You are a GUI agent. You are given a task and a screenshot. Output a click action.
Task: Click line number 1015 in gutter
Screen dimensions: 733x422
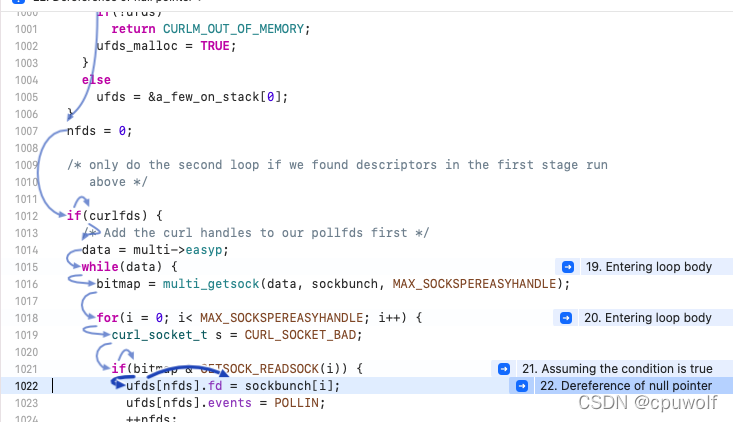26,267
